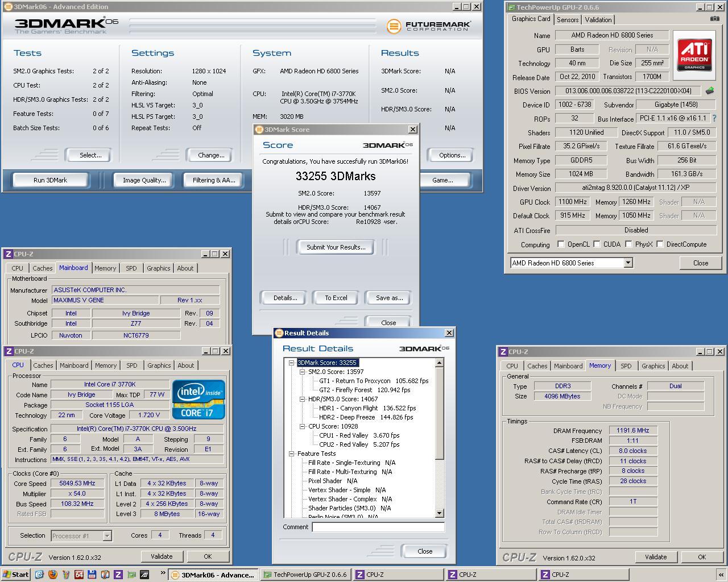Image resolution: width=728 pixels, height=582 pixels.
Task: Click Save as... button
Action: [389, 298]
